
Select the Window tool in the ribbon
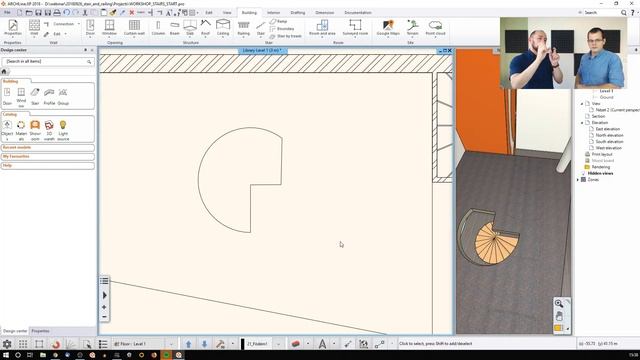tap(109, 28)
